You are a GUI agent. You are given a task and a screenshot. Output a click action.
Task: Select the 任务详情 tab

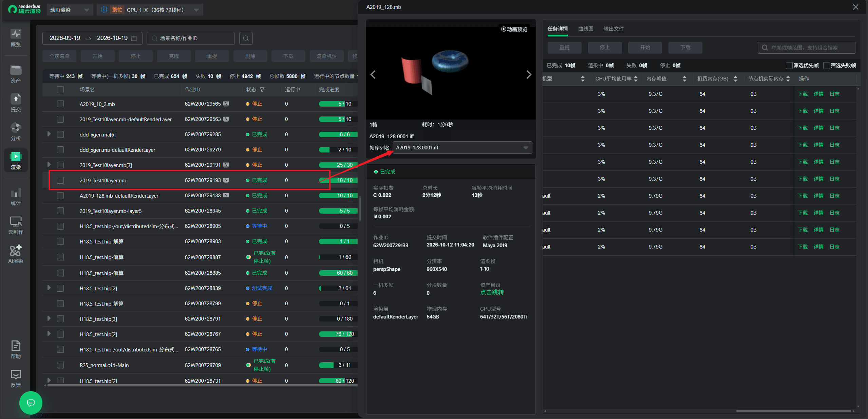(558, 29)
